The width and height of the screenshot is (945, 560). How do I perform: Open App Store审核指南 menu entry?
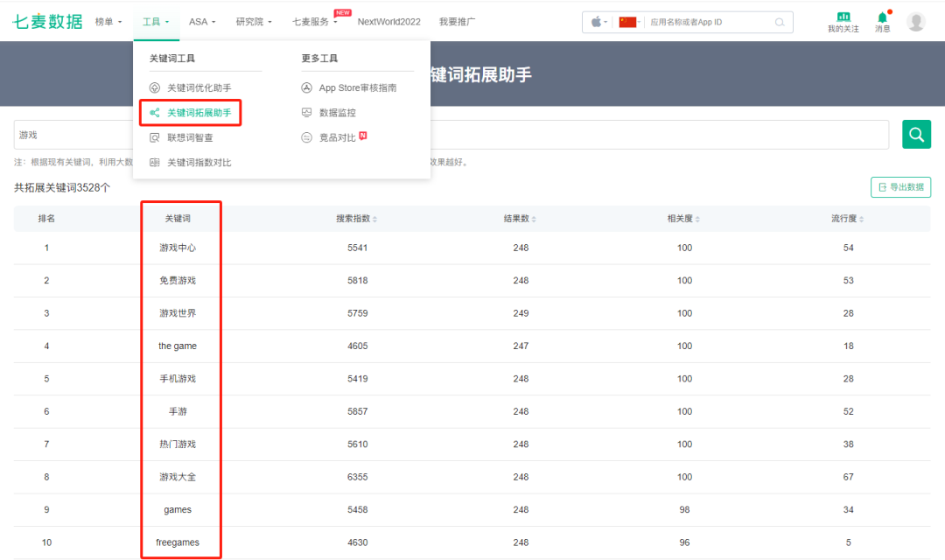(357, 88)
